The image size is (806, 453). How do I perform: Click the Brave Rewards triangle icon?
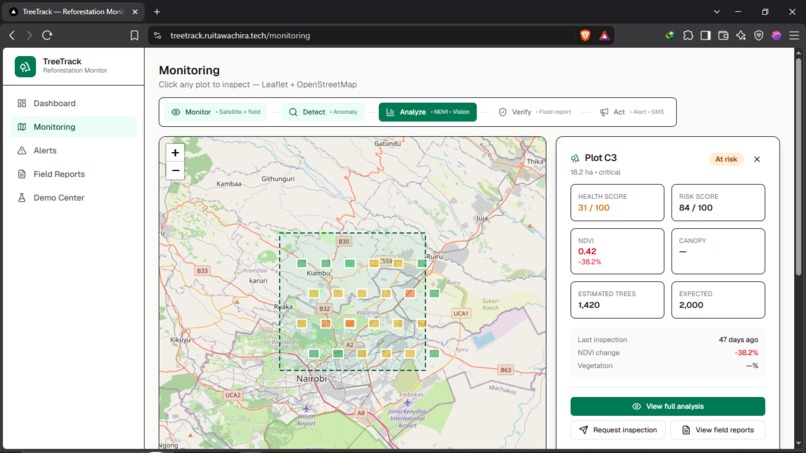click(604, 35)
